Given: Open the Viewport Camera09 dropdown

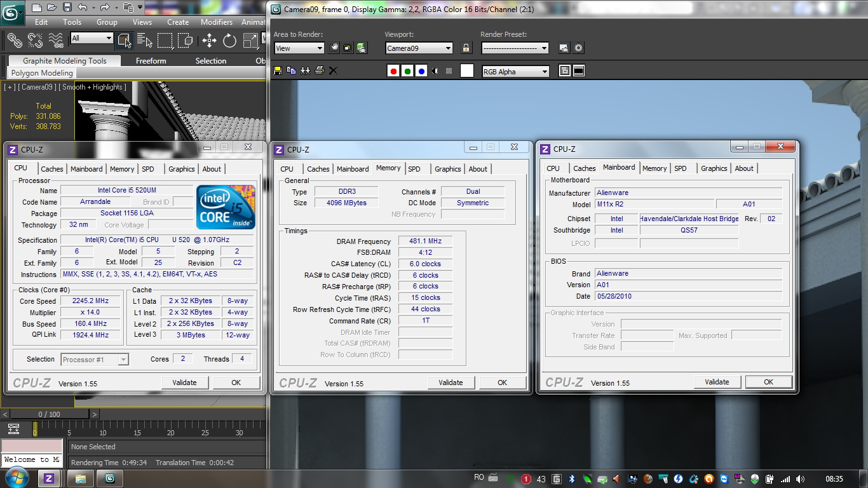Looking at the screenshot, I should coord(419,48).
